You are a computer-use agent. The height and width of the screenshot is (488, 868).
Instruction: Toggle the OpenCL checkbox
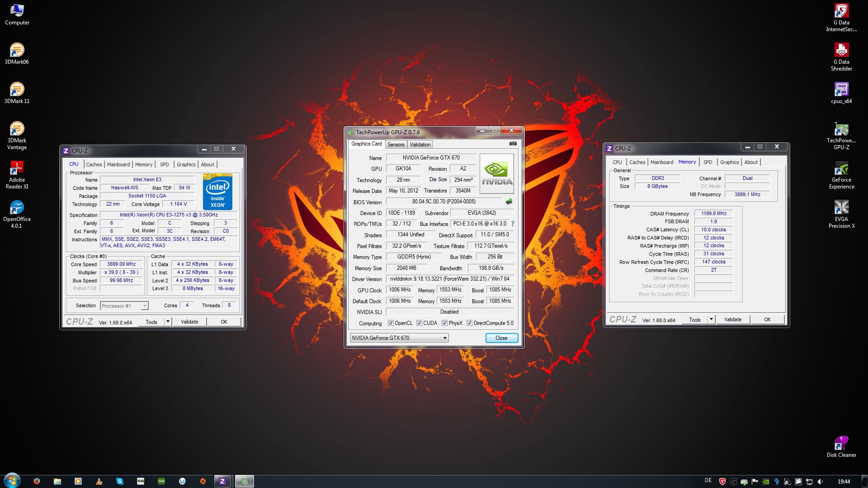point(391,323)
